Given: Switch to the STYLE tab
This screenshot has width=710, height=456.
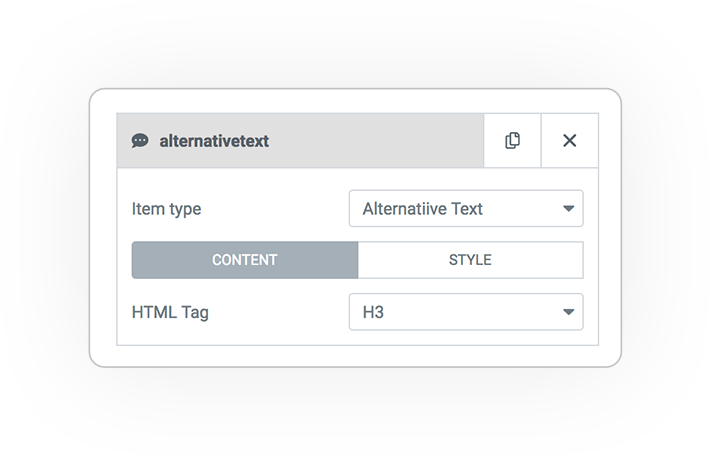Looking at the screenshot, I should point(470,260).
